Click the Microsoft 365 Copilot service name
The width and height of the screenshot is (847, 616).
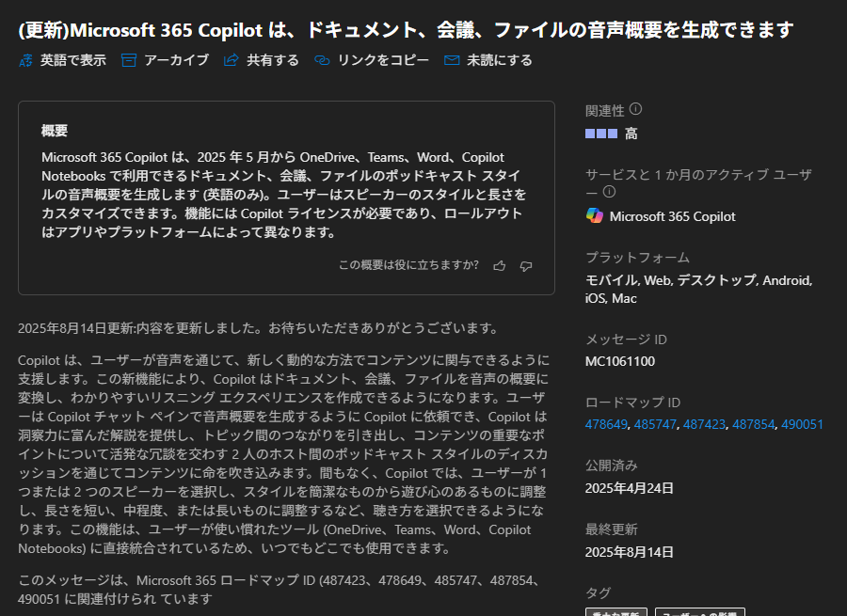point(673,216)
